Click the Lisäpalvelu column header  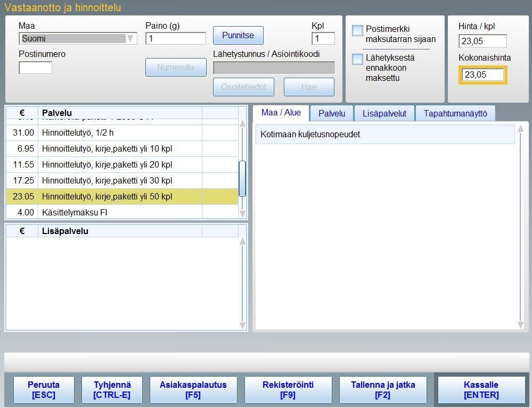pos(120,231)
